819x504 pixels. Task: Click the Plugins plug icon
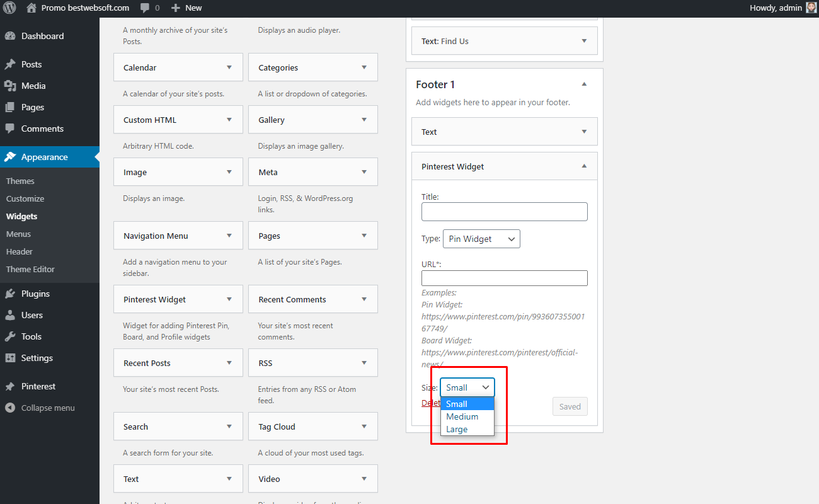click(x=10, y=294)
